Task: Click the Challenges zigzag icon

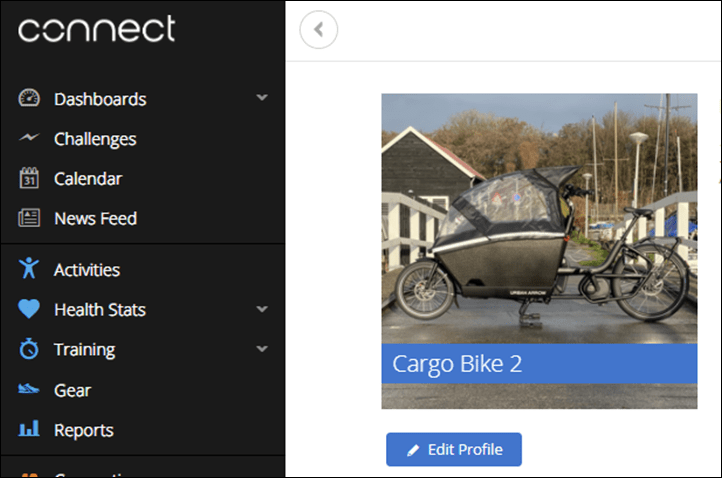Action: pyautogui.click(x=29, y=137)
